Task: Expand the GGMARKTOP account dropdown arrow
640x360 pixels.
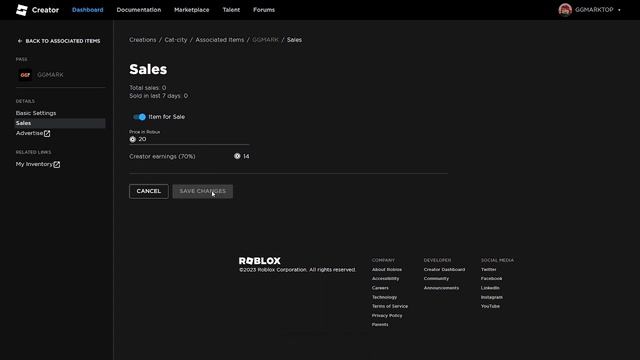Action: (619, 10)
